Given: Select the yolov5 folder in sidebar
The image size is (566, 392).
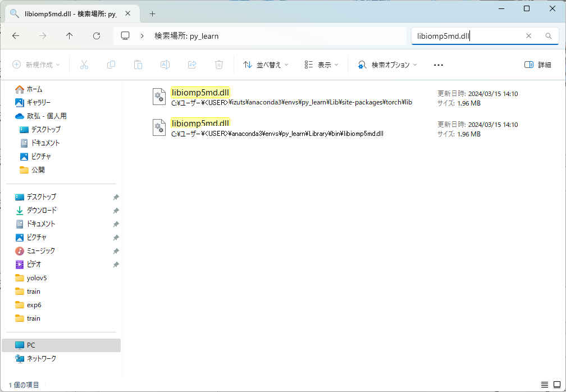Looking at the screenshot, I should (x=36, y=278).
